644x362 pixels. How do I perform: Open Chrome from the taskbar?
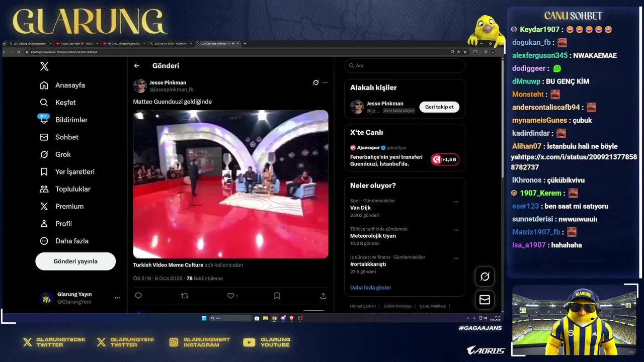[274, 318]
